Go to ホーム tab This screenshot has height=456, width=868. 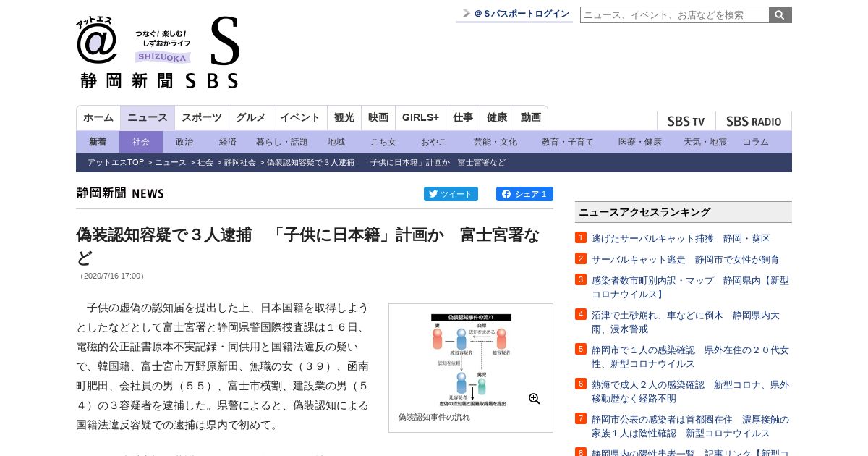(x=98, y=117)
